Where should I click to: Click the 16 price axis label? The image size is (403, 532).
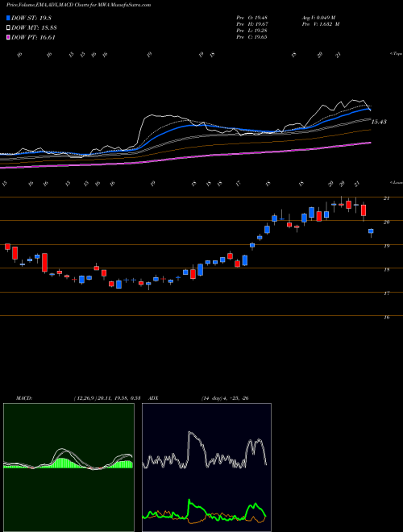click(386, 318)
